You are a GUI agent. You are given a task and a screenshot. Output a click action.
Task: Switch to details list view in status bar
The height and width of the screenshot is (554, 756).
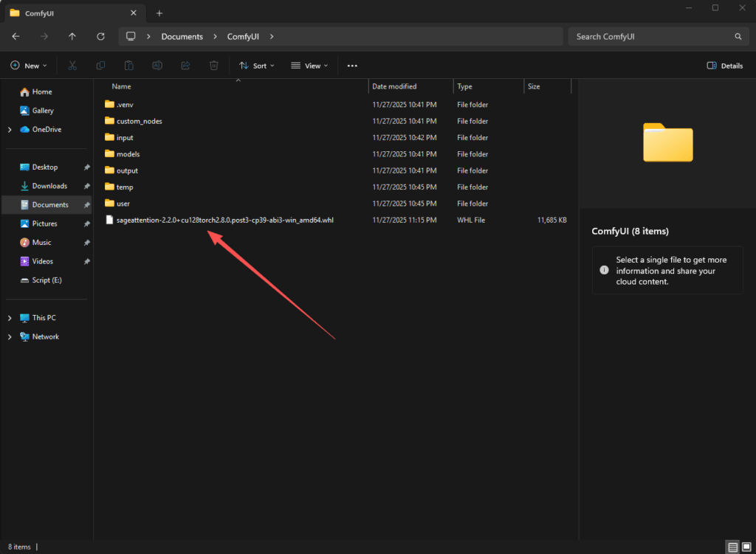(732, 547)
